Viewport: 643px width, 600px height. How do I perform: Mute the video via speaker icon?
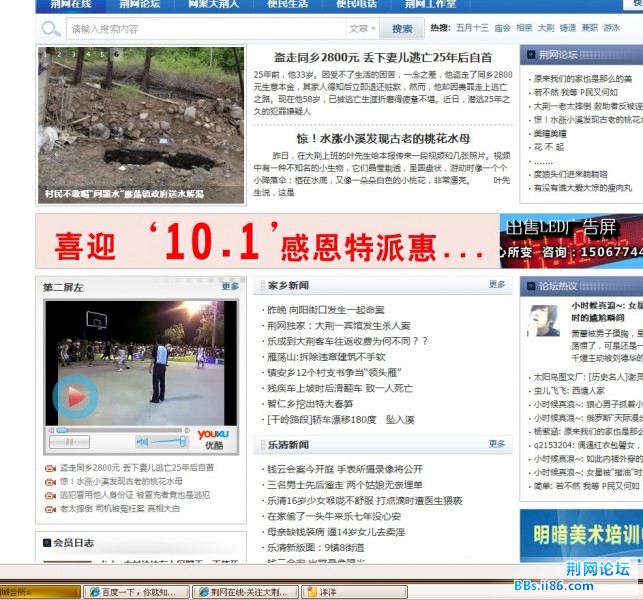tap(142, 442)
